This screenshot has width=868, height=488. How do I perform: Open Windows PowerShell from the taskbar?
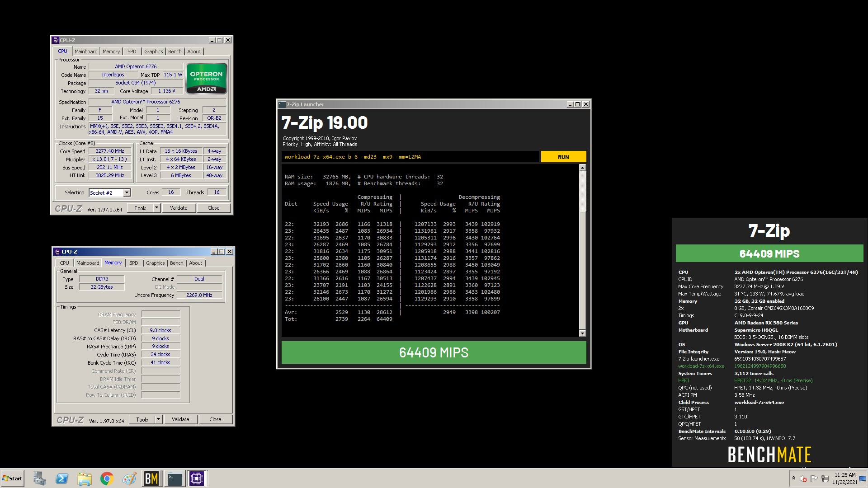62,479
